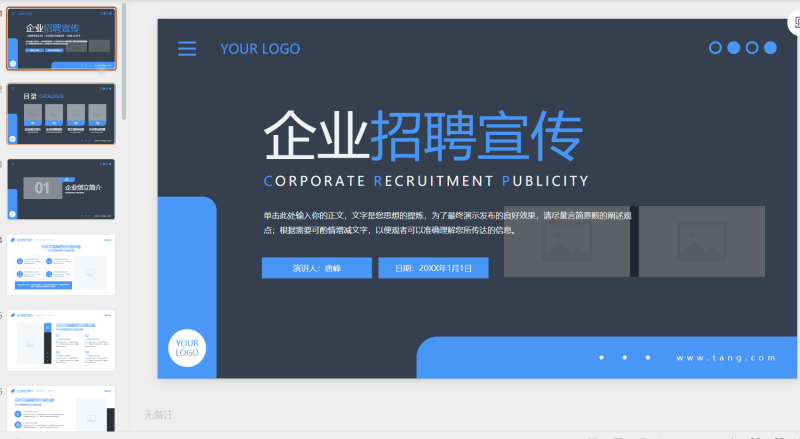Image resolution: width=800 pixels, height=439 pixels.
Task: Select the title 企业招聘宣传
Action: tap(423, 136)
